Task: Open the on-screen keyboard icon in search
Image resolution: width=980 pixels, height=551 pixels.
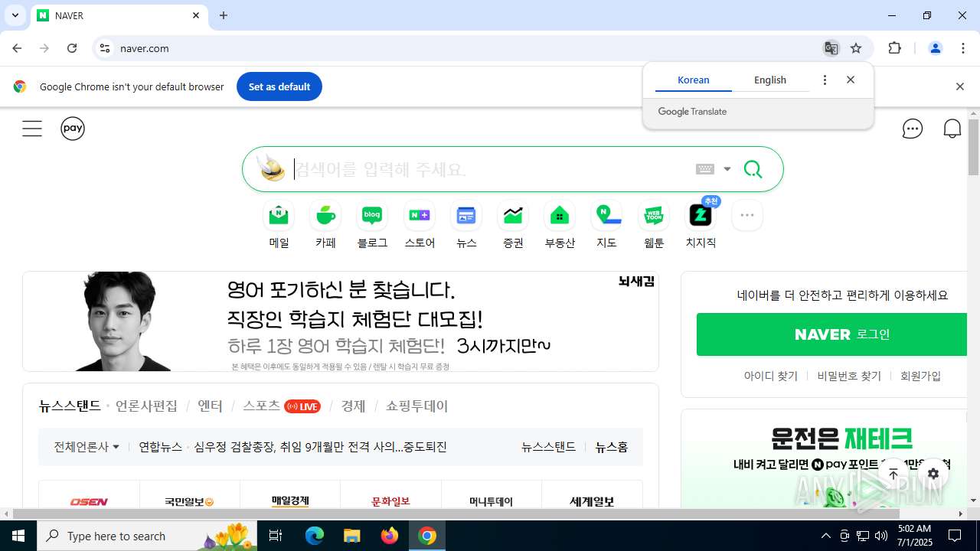Action: point(705,169)
